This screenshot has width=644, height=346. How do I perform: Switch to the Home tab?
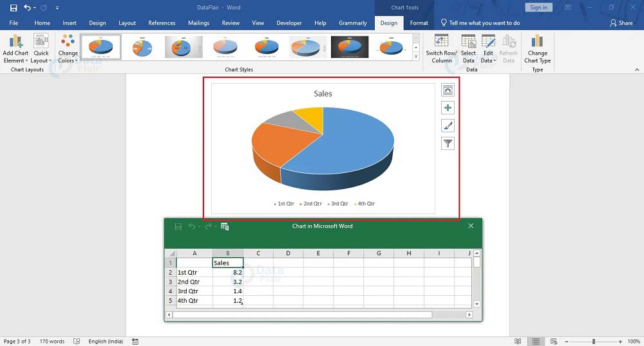42,23
